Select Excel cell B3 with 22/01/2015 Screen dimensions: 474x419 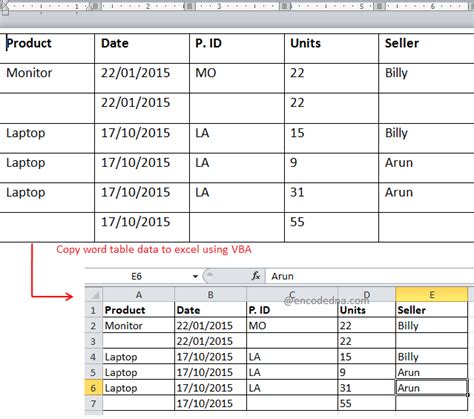(211, 341)
